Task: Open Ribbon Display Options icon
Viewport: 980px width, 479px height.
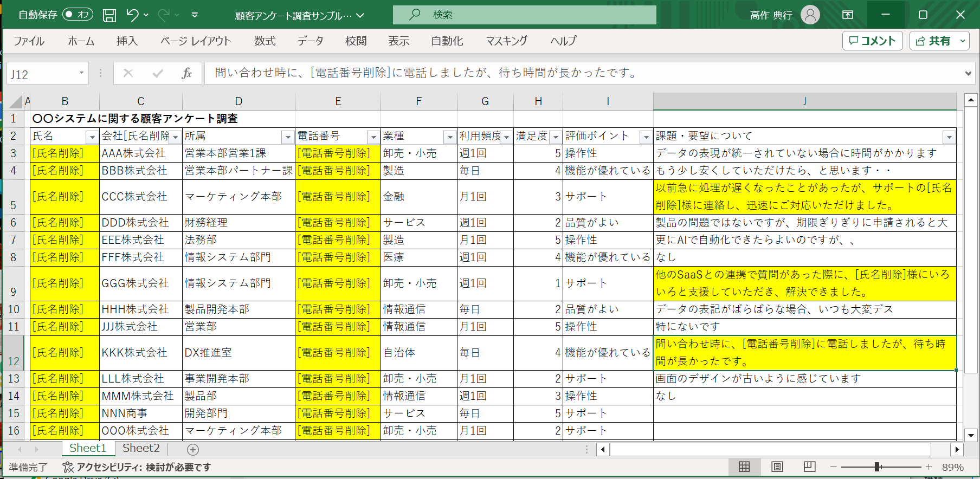Action: (848, 15)
